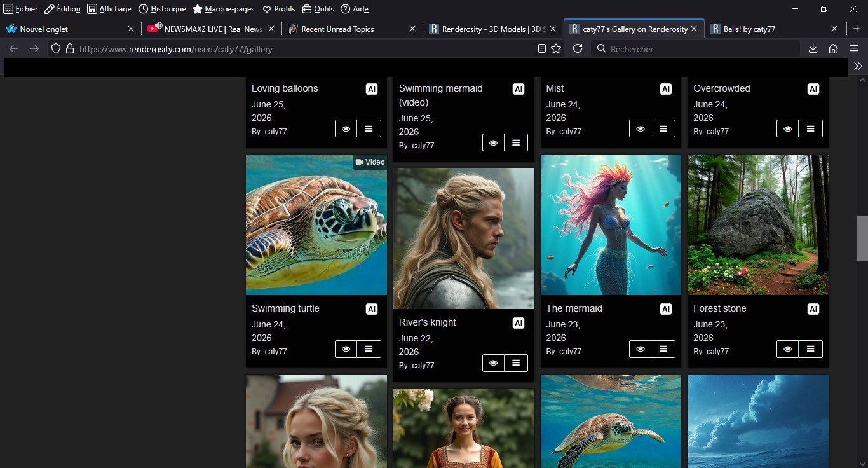Click the AI badge on Swimming mermaid (video)
This screenshot has height=468, width=868.
pos(519,89)
